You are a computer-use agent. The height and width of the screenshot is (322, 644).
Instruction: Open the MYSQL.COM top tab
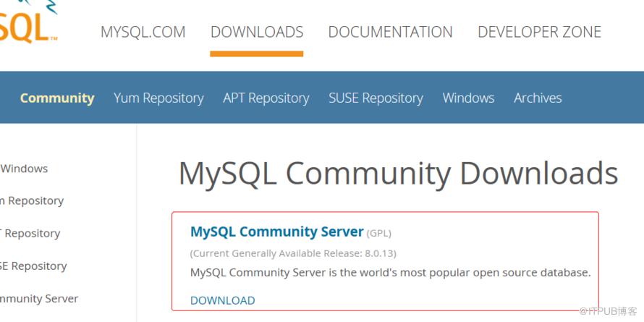(x=143, y=32)
